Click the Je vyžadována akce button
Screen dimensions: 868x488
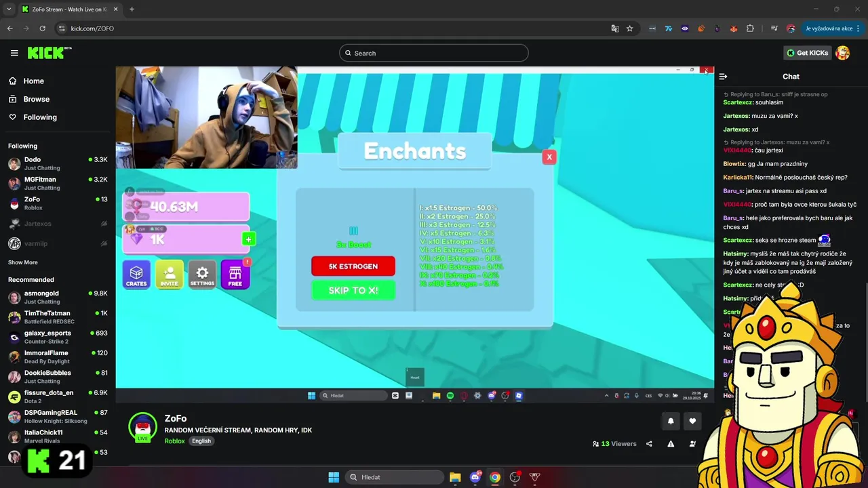point(833,28)
